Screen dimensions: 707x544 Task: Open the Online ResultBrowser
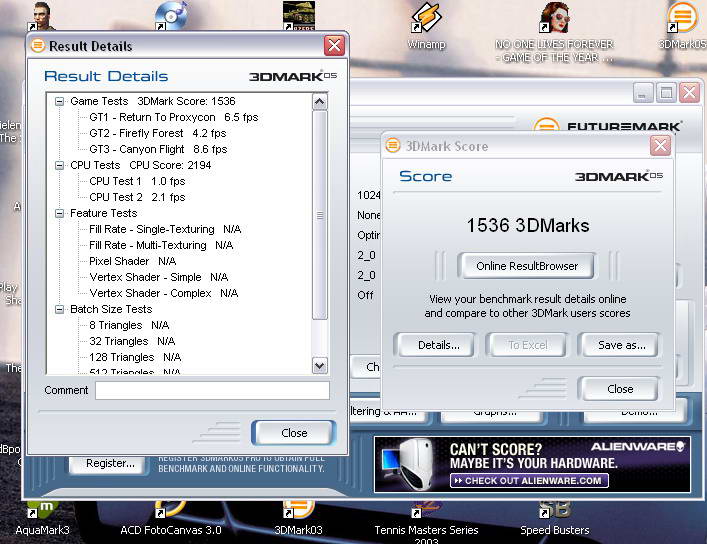pyautogui.click(x=527, y=266)
